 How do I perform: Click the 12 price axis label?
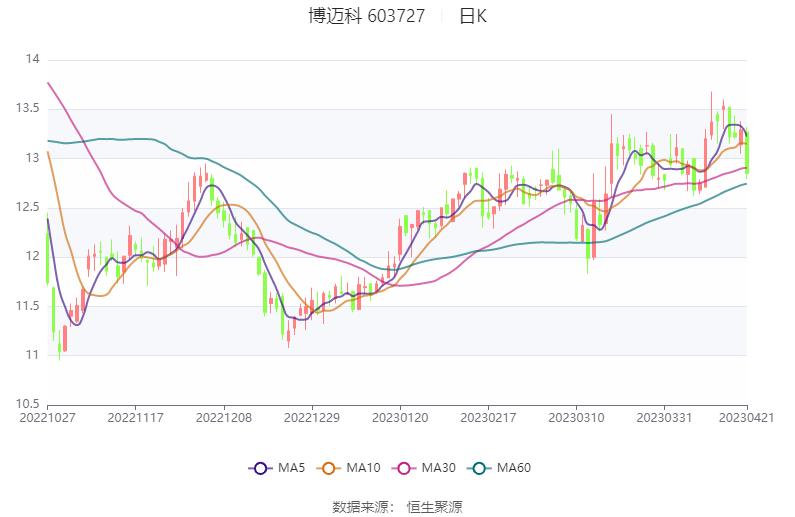coord(32,257)
